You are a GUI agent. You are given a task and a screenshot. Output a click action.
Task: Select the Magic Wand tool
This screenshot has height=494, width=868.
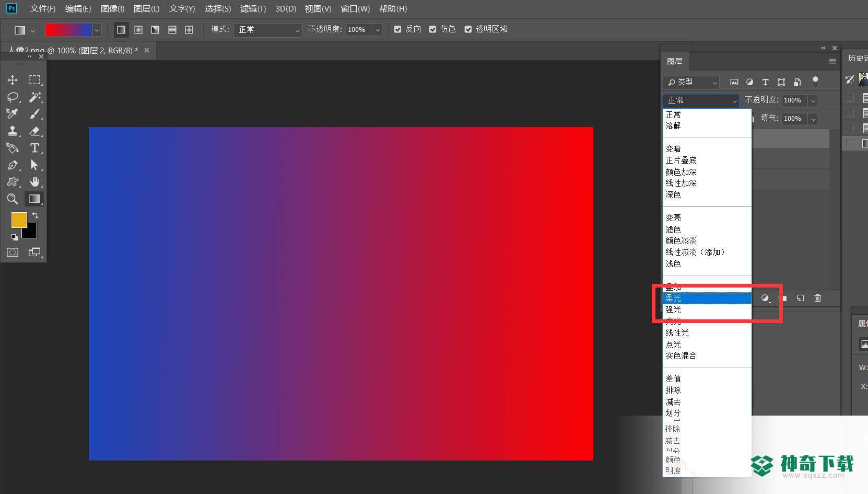coord(34,97)
